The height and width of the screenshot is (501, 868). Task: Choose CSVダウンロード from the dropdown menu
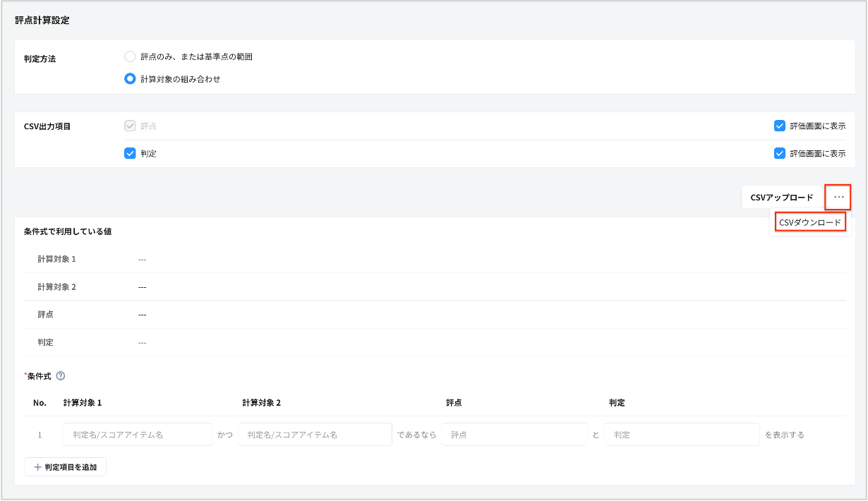(x=809, y=222)
